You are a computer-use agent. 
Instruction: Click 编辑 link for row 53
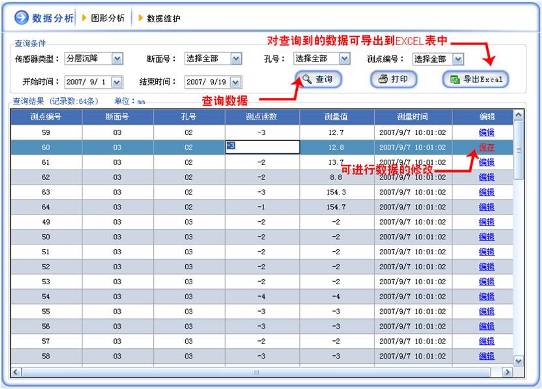[486, 281]
